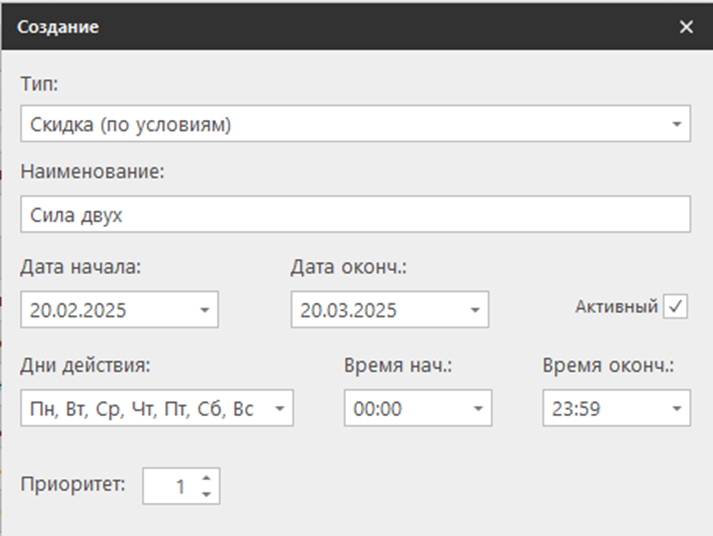Viewport: 713px width, 536px height.
Task: Open the Дата начала calendar arrow
Action: (204, 310)
